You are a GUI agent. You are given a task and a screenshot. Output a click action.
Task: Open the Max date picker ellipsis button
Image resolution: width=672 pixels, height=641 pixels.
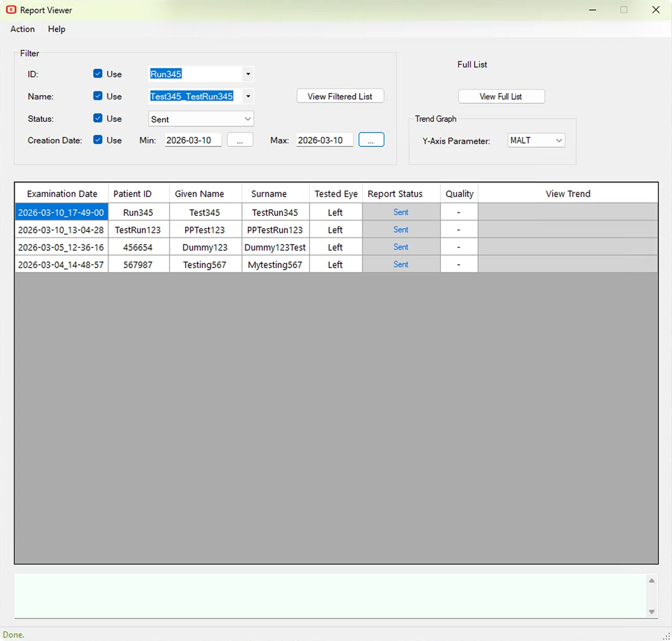pos(371,140)
